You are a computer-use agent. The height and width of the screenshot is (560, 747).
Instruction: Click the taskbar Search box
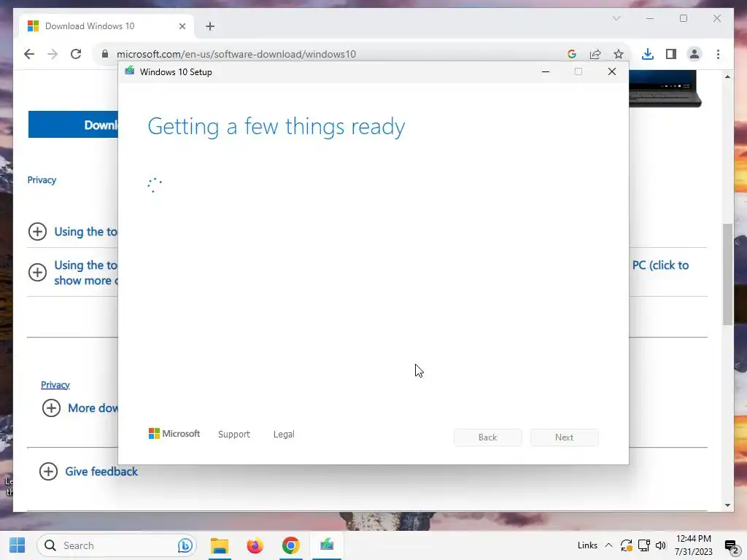(117, 545)
